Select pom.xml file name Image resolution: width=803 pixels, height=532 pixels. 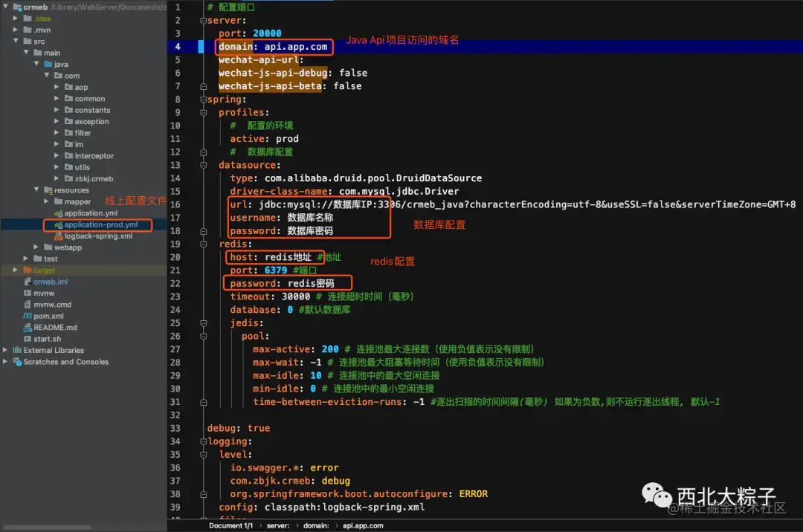click(x=48, y=316)
